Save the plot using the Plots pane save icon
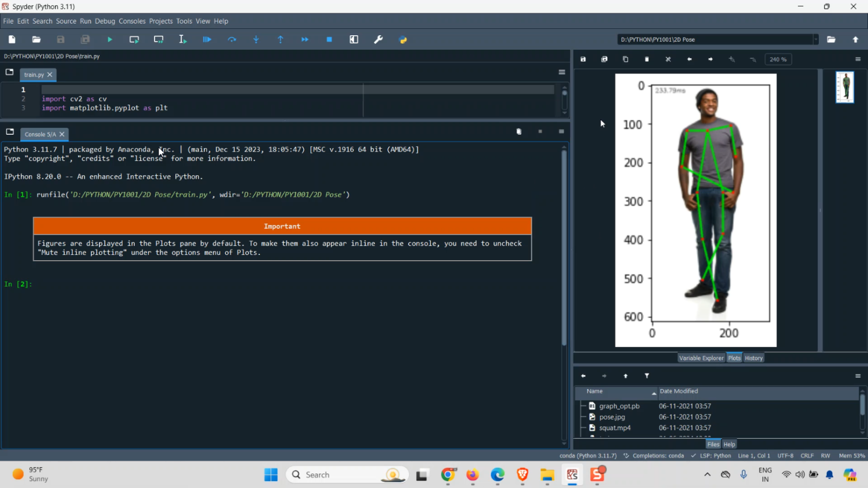Viewport: 868px width, 488px height. point(583,60)
